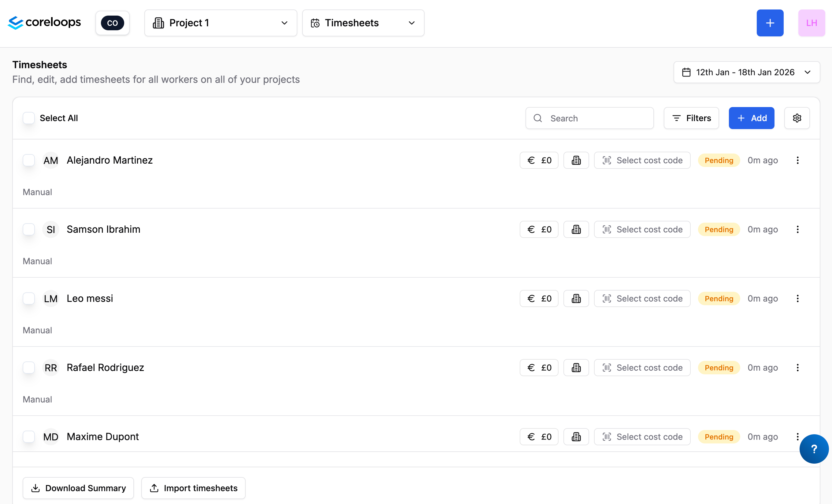Check the box for Leo messi
Viewport: 832px width, 504px height.
29,298
